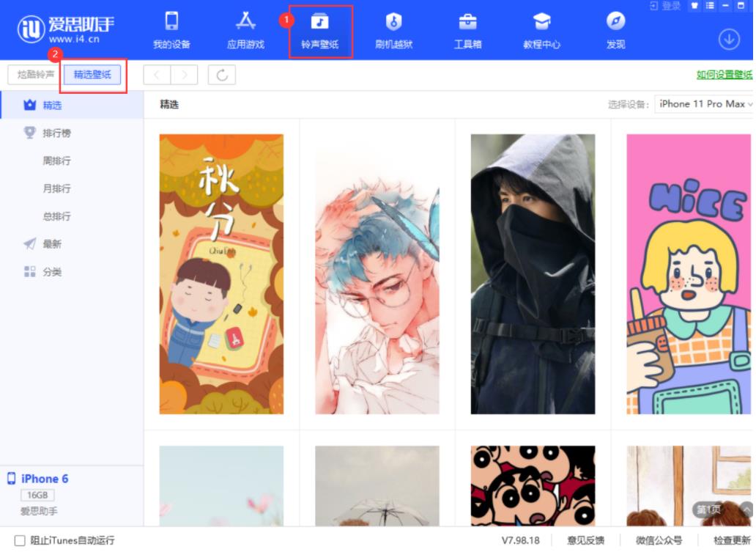Select the 精选壁纸 tab

click(x=92, y=75)
